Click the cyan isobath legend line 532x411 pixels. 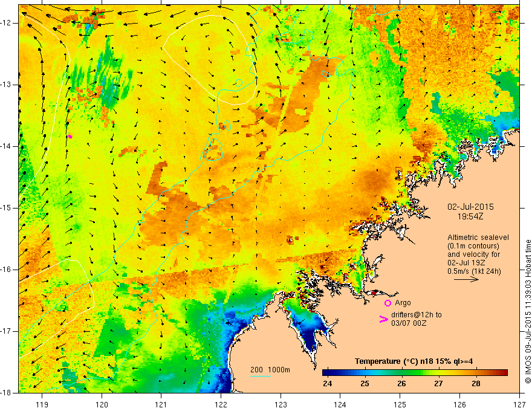coord(261,376)
